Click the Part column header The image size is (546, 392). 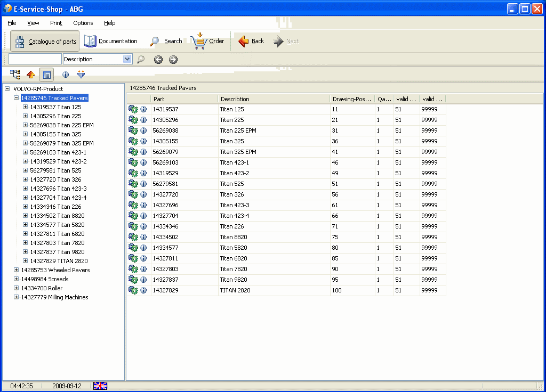tap(184, 99)
